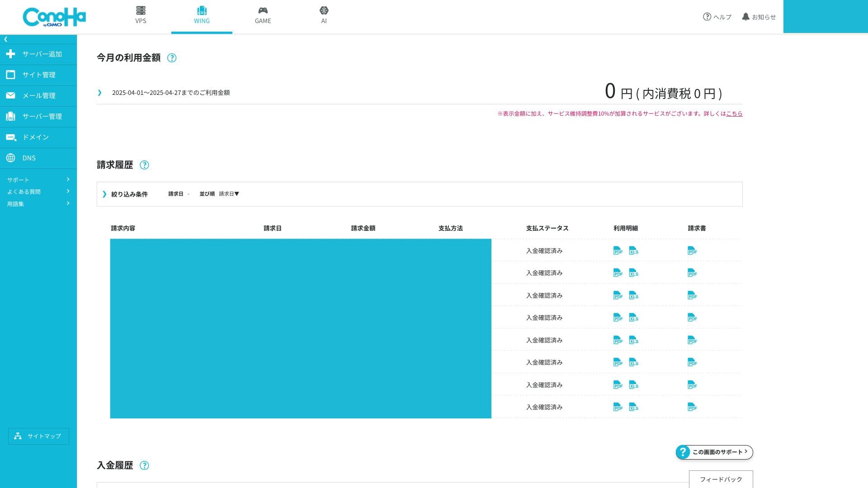Click the help icon beside 請求履歴

[x=144, y=165]
